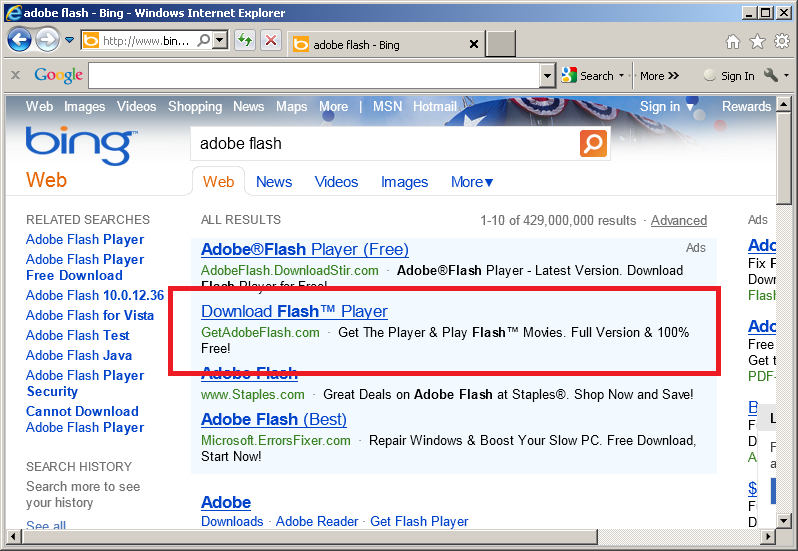Open the 'Adobe Reader' sublink
The image size is (798, 551).
(317, 521)
